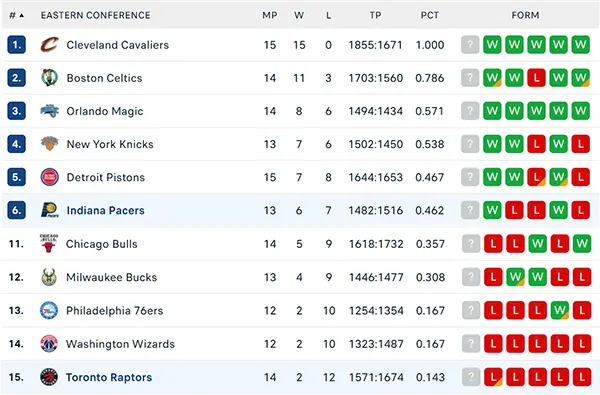Open Philadelphia 76ers team page

tap(115, 310)
